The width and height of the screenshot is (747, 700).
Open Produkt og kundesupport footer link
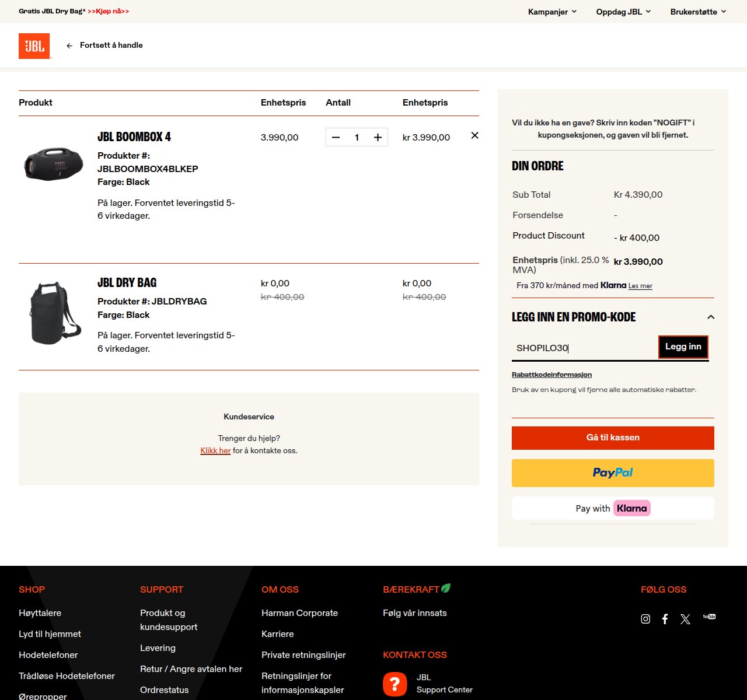coord(169,619)
